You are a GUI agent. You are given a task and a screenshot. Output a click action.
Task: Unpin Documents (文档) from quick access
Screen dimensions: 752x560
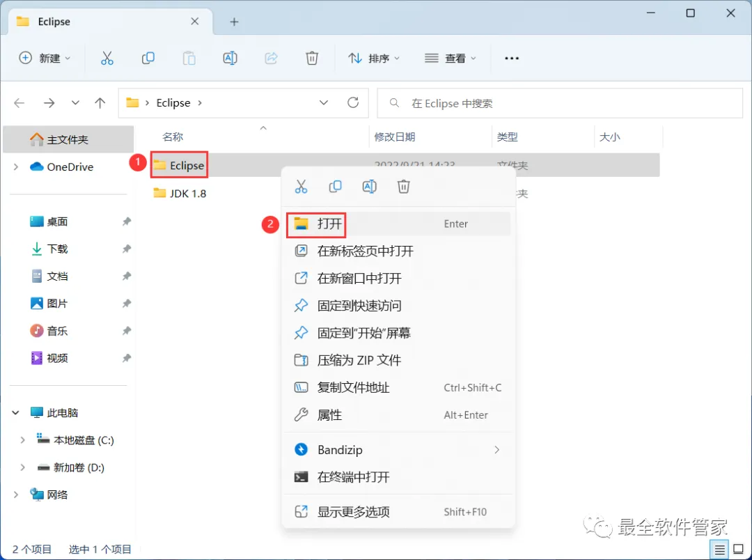click(x=127, y=276)
